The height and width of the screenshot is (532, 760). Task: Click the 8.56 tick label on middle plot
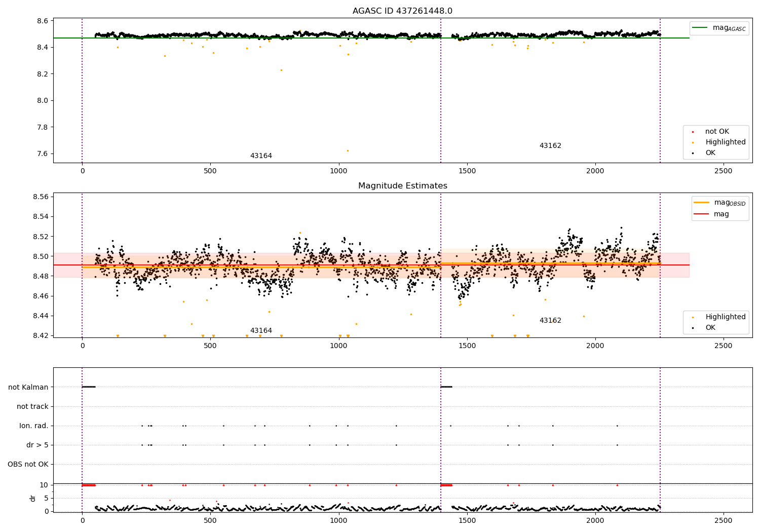[x=41, y=197]
